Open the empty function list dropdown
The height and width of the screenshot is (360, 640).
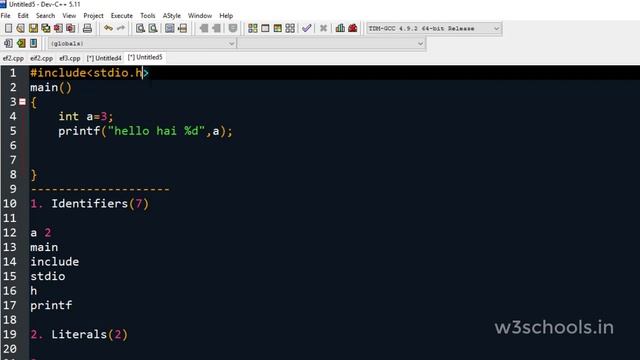[331, 43]
